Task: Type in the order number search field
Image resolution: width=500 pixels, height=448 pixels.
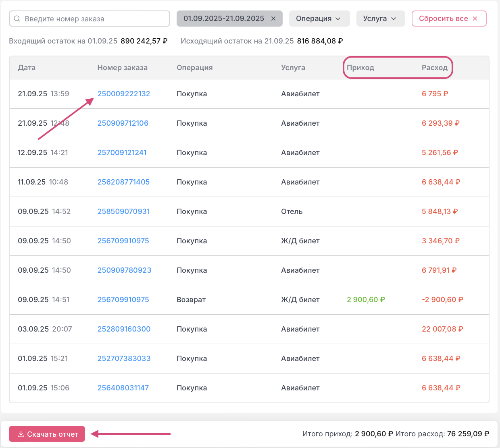Action: [95, 19]
